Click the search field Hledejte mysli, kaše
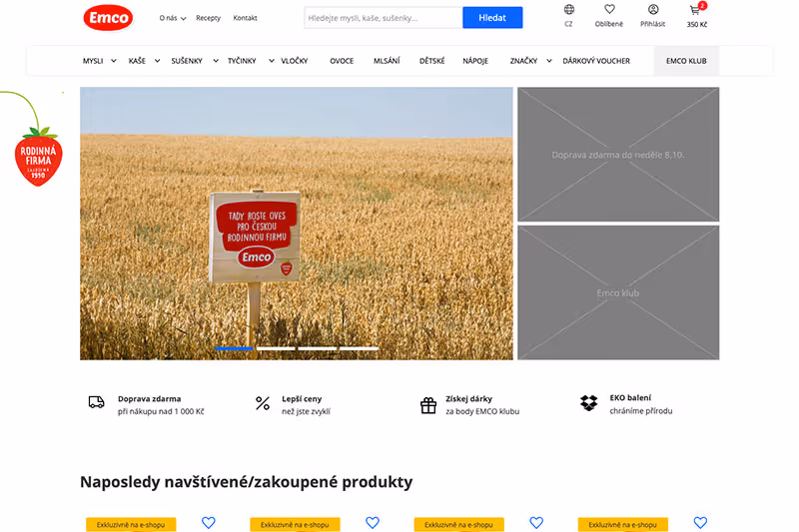Screen dimensions: 799x532 (x=384, y=18)
